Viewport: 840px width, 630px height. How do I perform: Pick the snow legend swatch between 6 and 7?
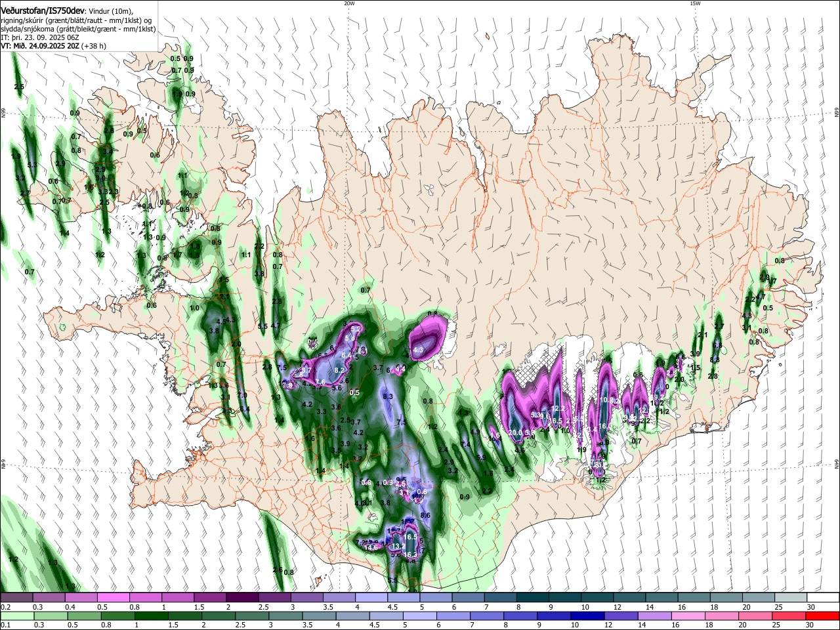[x=468, y=597]
